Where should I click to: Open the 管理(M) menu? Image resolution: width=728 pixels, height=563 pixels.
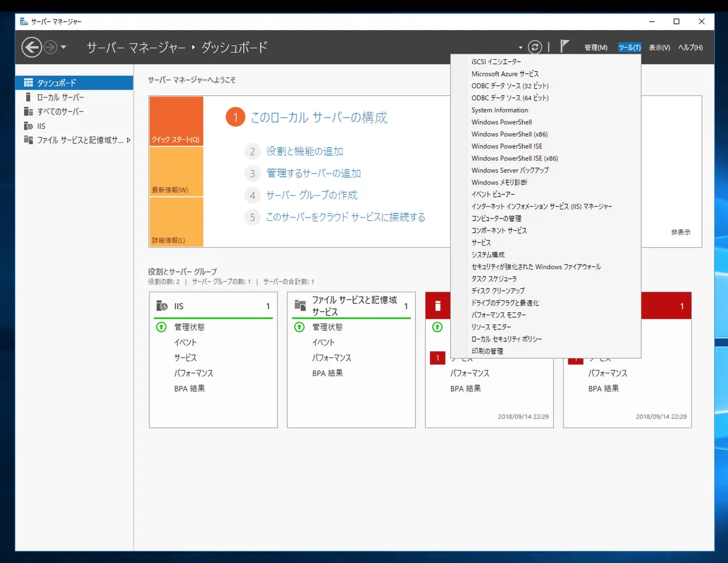pos(595,47)
